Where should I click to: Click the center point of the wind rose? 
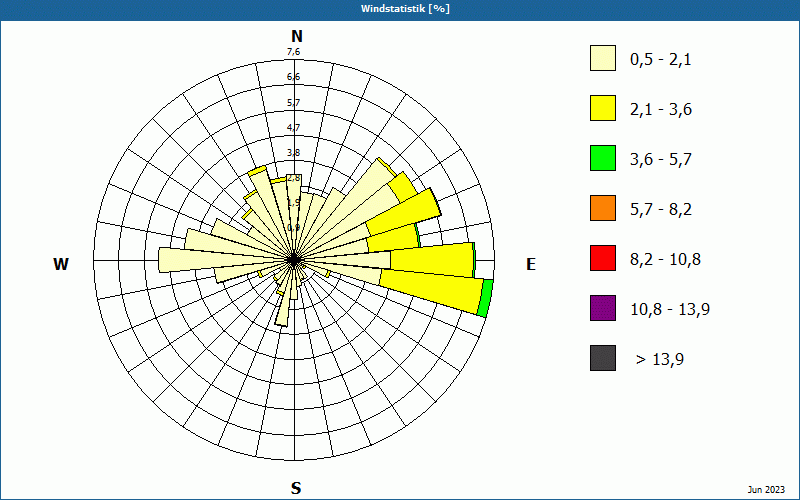coord(293,260)
